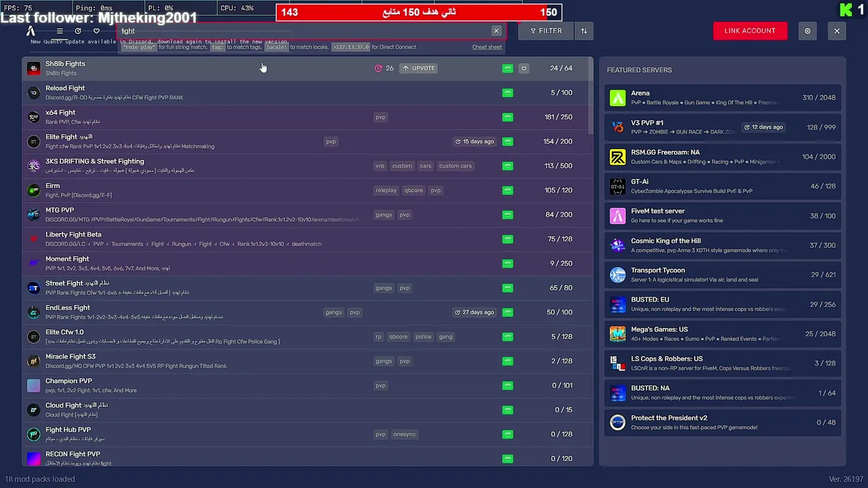Open the sort order dropdown button
The image size is (868, 488).
click(x=584, y=30)
